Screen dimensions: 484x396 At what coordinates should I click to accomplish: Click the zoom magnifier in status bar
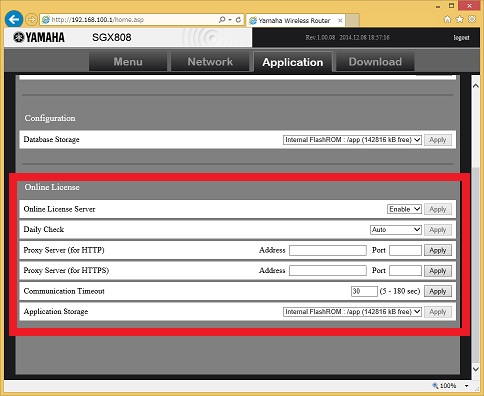[x=435, y=386]
